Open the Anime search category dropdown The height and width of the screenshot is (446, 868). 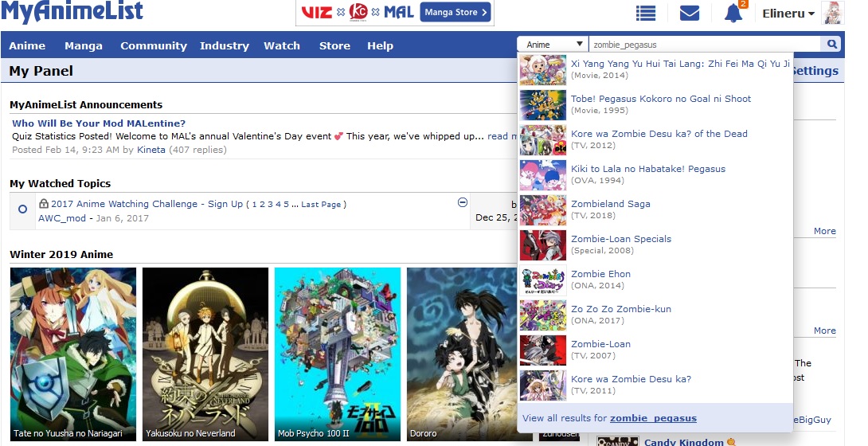coord(553,45)
